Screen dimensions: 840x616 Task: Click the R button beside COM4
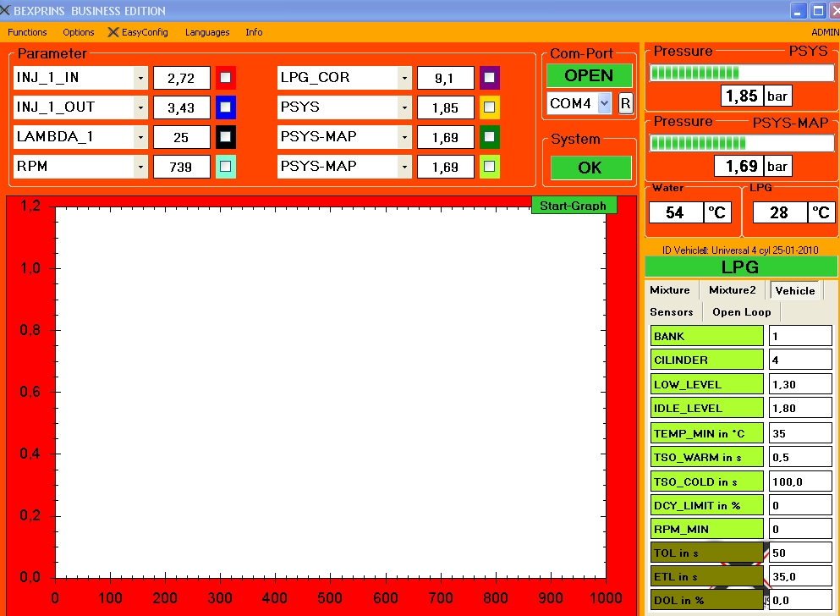[x=625, y=103]
